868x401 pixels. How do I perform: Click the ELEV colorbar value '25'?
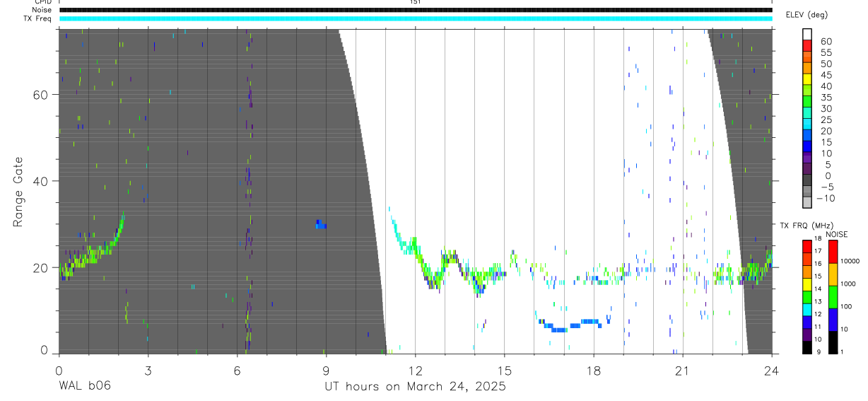pyautogui.click(x=826, y=120)
